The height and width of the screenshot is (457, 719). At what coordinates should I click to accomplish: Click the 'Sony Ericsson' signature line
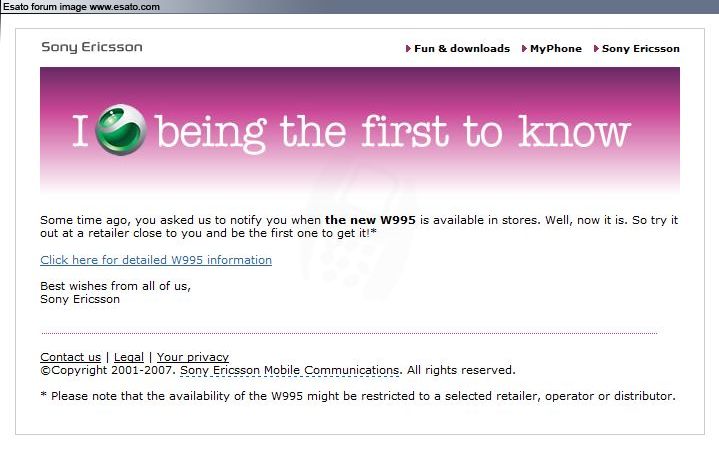click(x=80, y=299)
